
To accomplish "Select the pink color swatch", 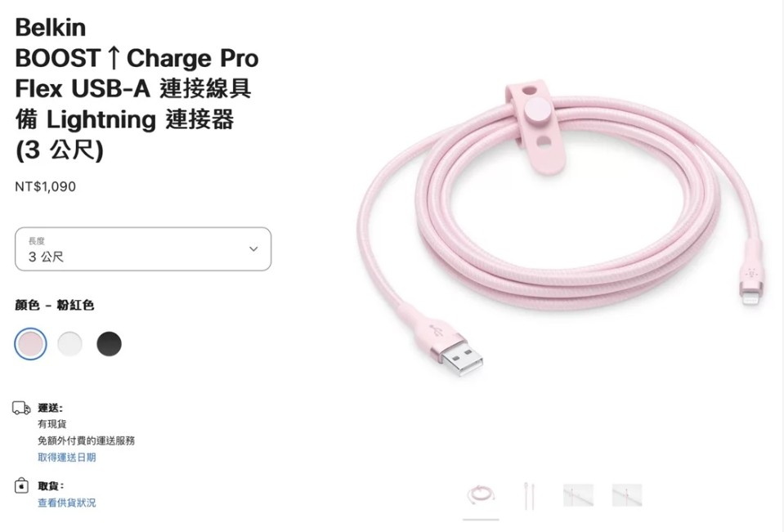I will (x=30, y=344).
